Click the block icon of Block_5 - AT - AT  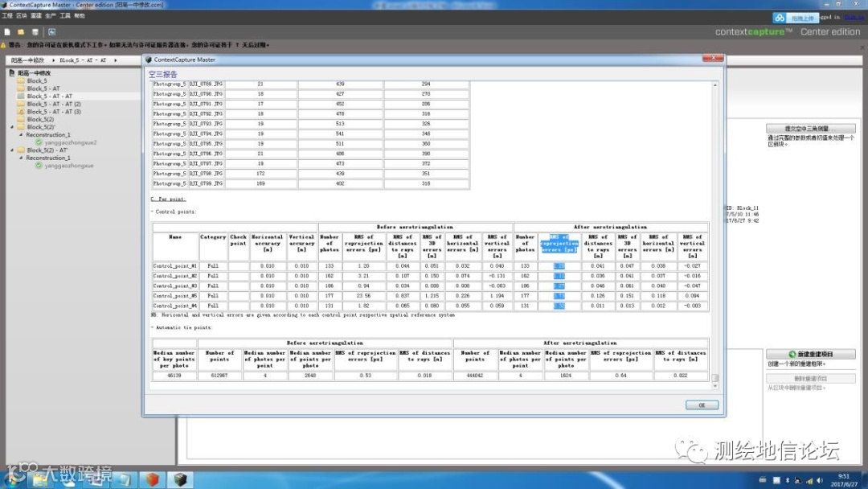[x=21, y=97]
